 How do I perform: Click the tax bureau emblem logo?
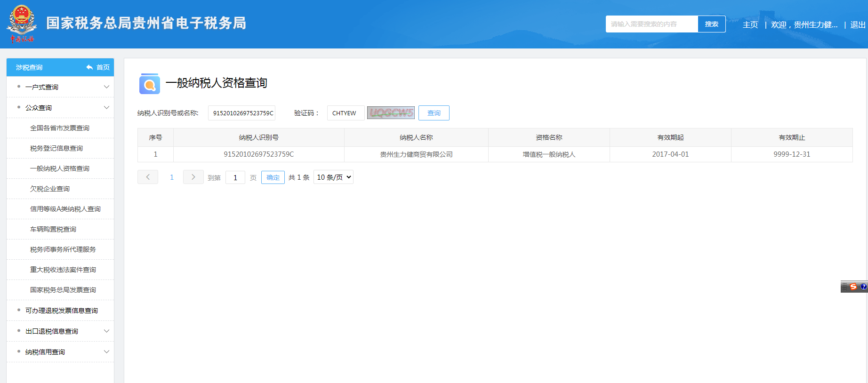click(22, 24)
